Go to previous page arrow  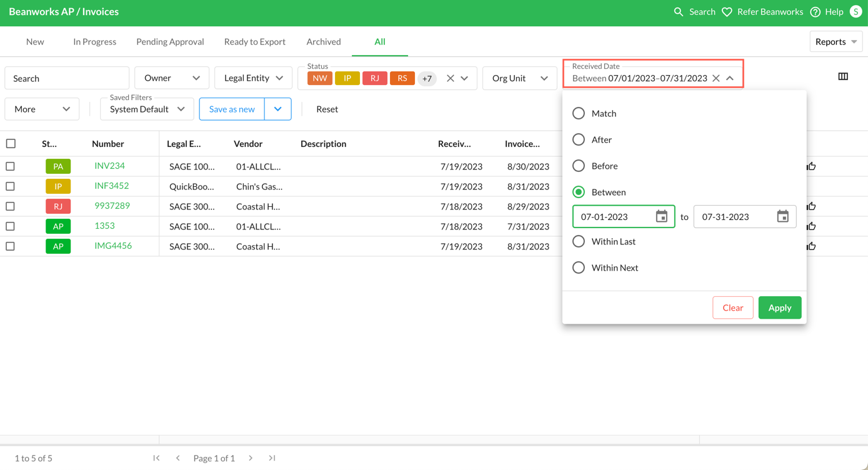pos(178,458)
